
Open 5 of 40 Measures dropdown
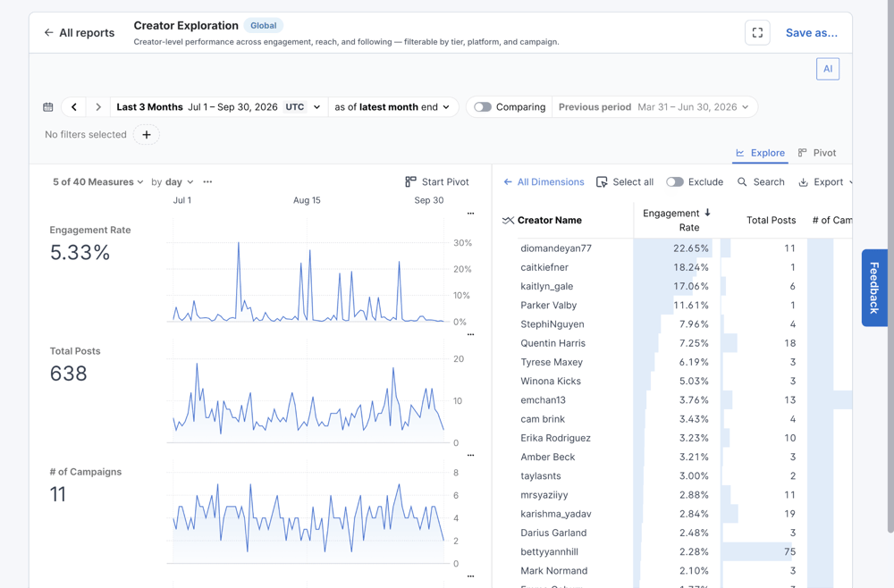click(x=97, y=181)
